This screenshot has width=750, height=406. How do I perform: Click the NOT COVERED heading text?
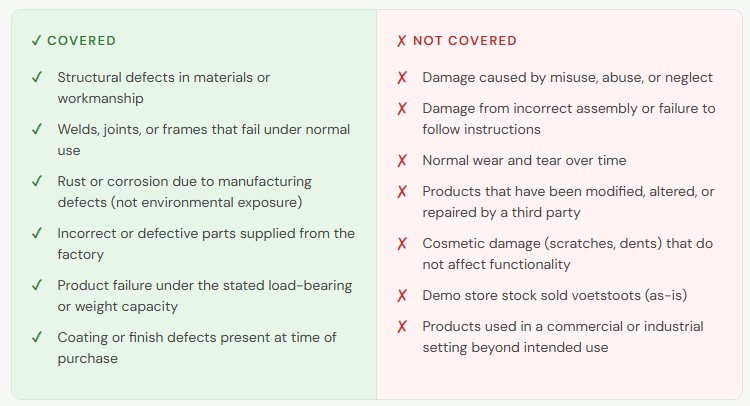click(465, 41)
